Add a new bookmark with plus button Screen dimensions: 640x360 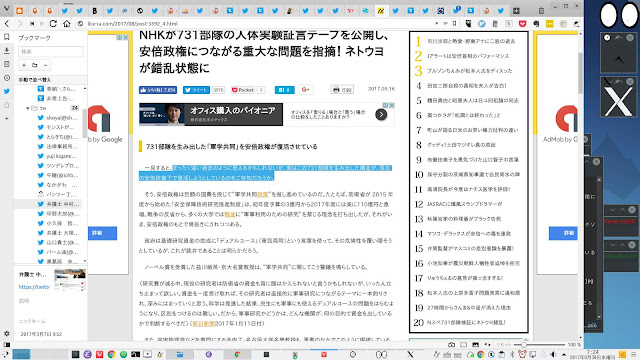click(24, 65)
